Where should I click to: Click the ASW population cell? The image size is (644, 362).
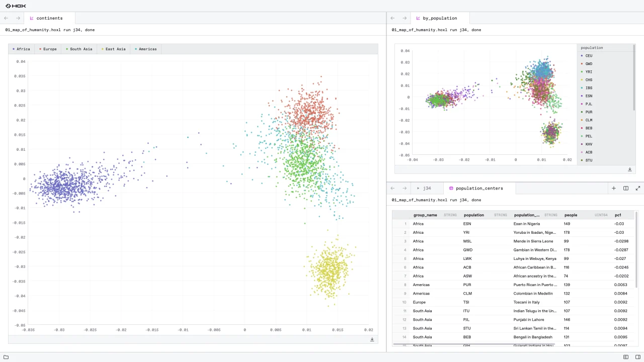click(486, 276)
